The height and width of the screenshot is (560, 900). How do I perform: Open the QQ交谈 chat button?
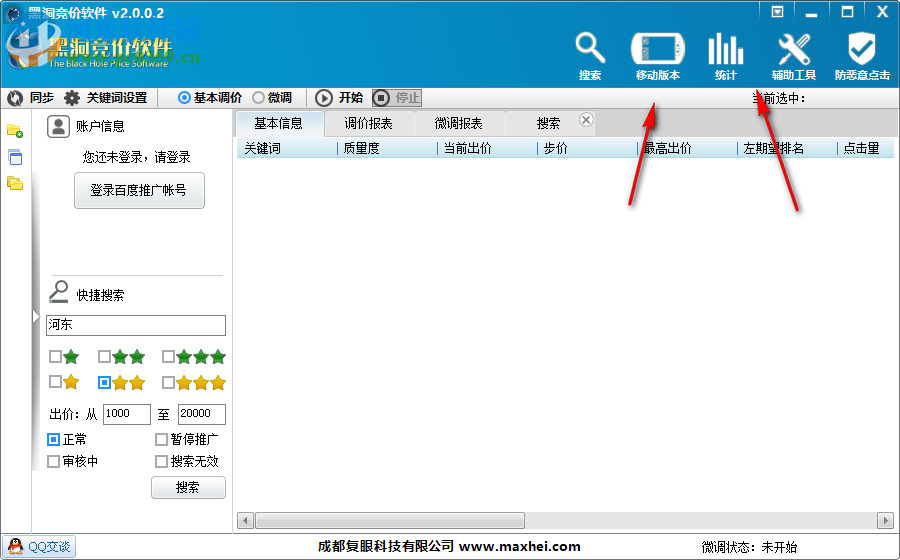pos(39,547)
